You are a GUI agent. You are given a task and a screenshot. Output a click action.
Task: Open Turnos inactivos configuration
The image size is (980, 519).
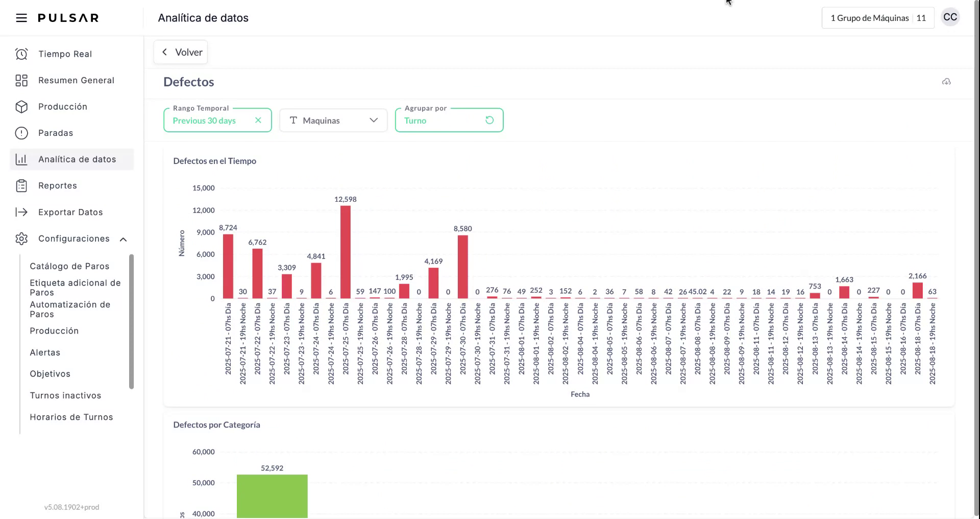tap(66, 395)
